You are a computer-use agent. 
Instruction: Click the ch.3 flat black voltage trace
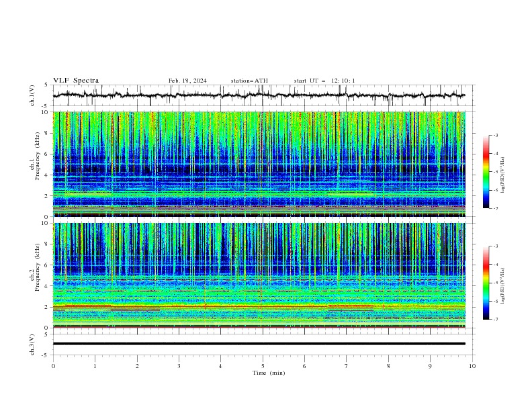coord(259,344)
